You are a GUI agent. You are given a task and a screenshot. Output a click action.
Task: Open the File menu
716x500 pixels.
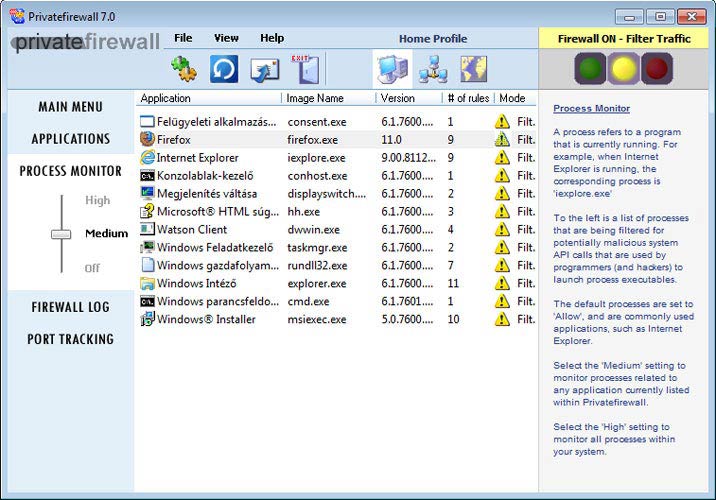[183, 38]
